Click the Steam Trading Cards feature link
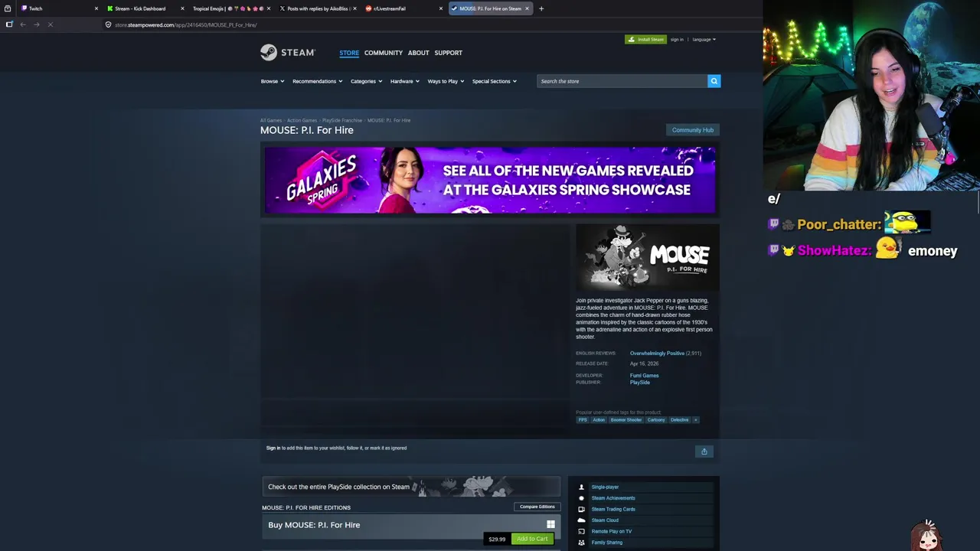Image resolution: width=980 pixels, height=551 pixels. pyautogui.click(x=613, y=509)
